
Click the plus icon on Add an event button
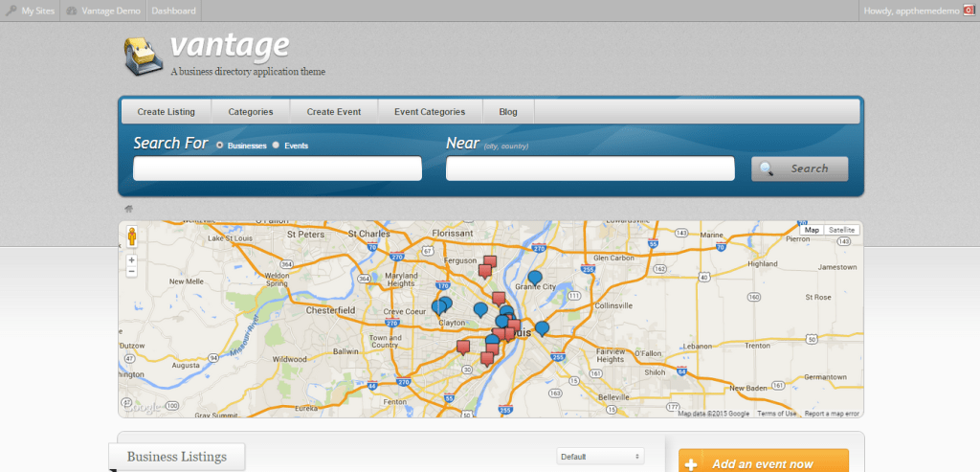(691, 465)
